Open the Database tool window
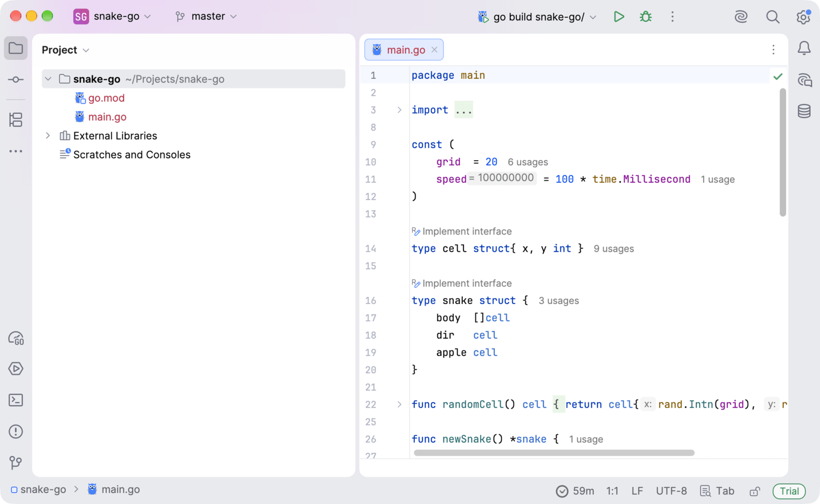Screen dimensions: 820x504 [x=804, y=111]
